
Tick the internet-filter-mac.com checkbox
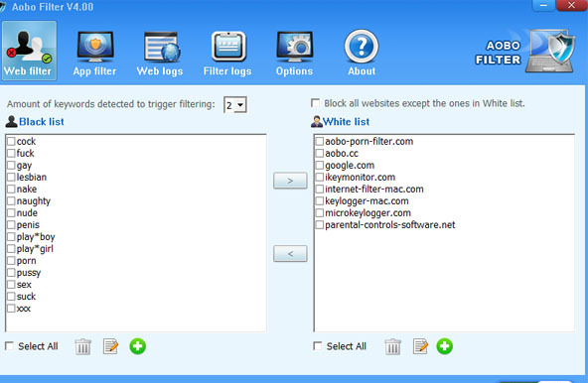point(320,190)
